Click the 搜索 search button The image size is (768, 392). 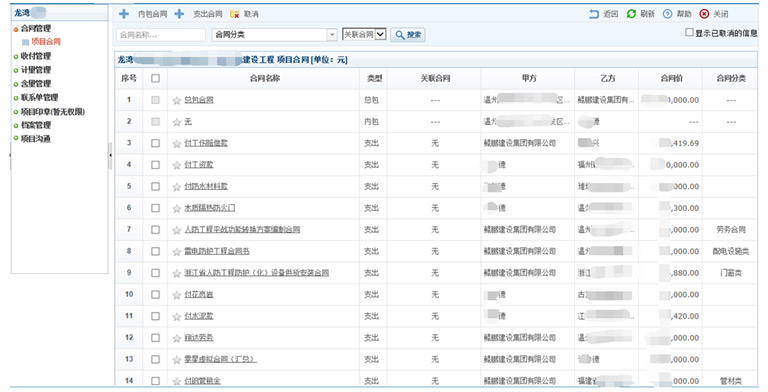click(408, 35)
